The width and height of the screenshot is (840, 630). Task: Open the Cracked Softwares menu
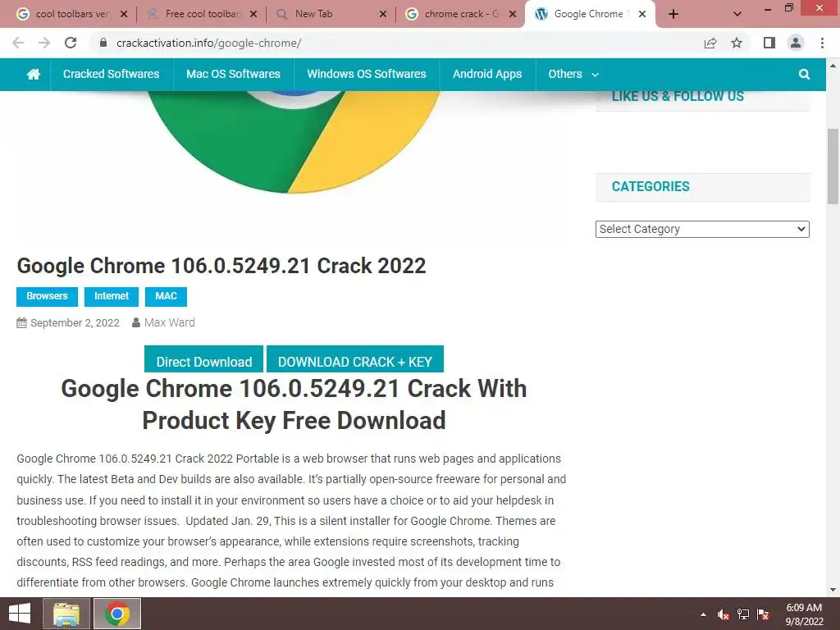pos(112,74)
